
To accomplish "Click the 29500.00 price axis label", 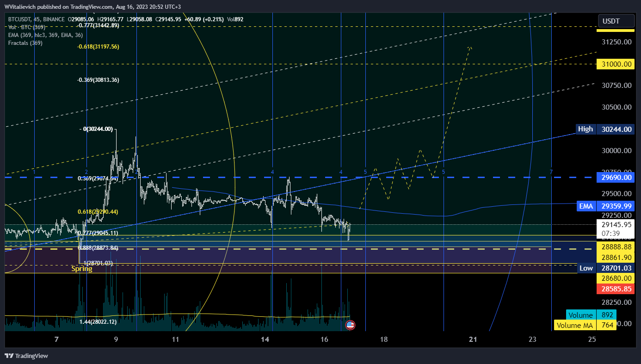I will point(616,194).
